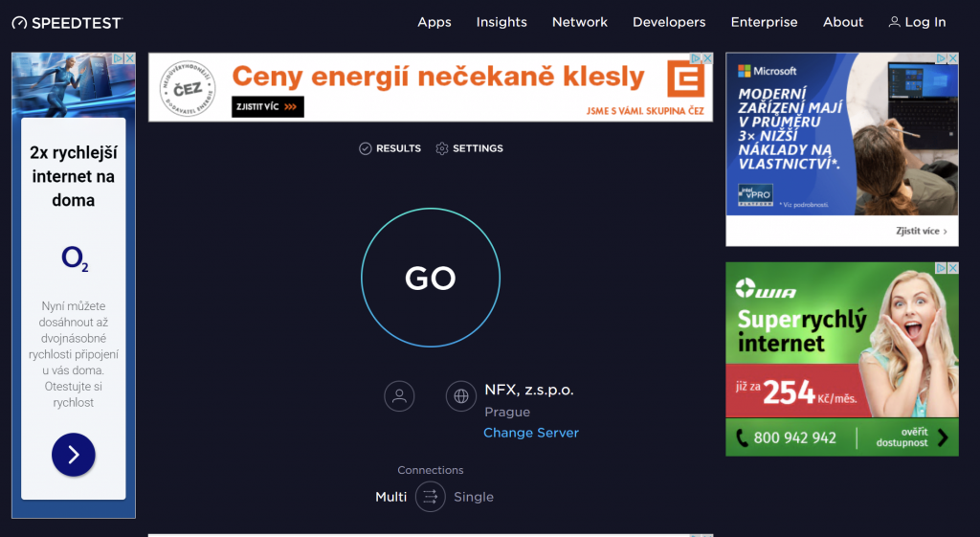The width and height of the screenshot is (980, 537).
Task: Open the Apps menu
Action: [x=434, y=22]
